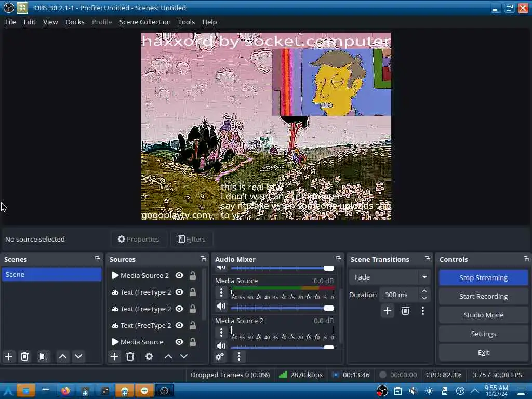
Task: Open Settings from Controls panel
Action: tap(484, 334)
